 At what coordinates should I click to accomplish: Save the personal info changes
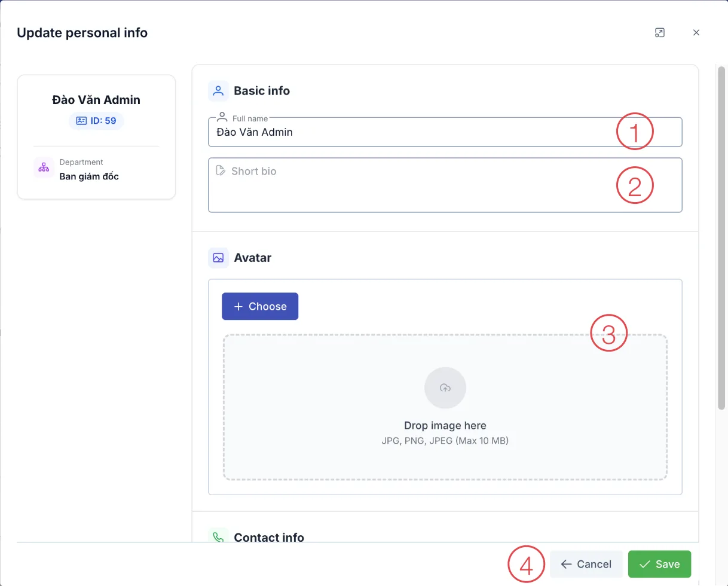(x=659, y=564)
